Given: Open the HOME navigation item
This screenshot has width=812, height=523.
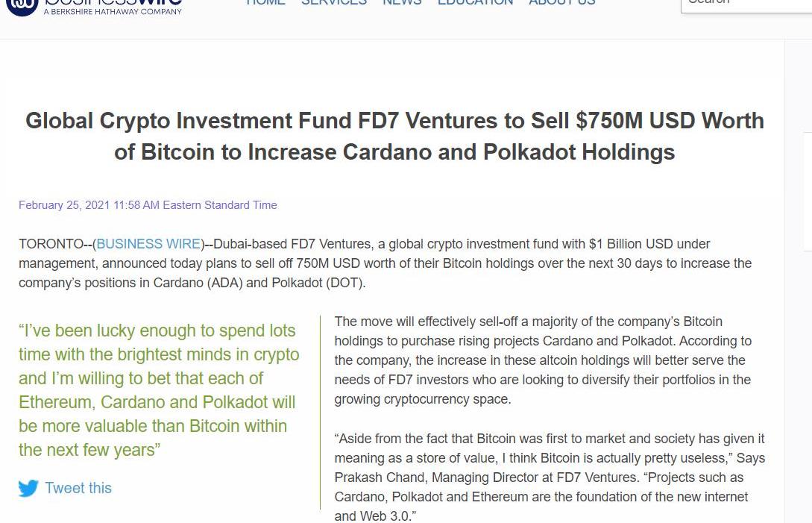Looking at the screenshot, I should click(265, 2).
